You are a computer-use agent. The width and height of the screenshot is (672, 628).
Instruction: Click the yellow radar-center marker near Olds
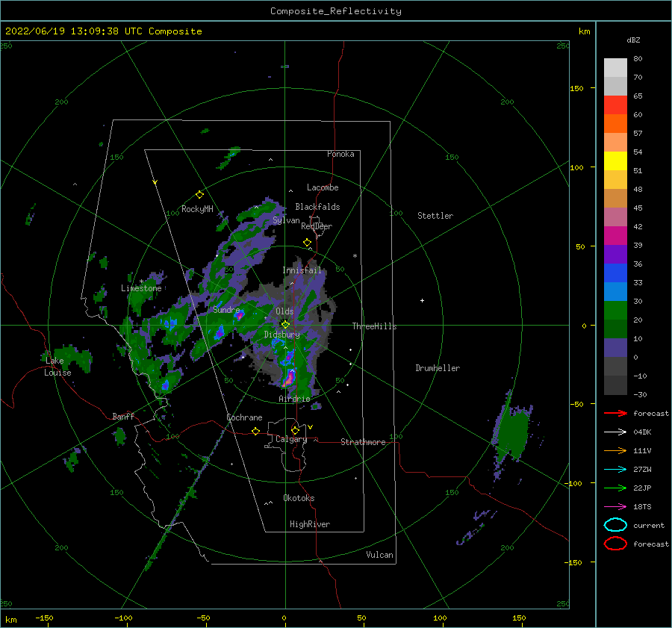[x=285, y=325]
